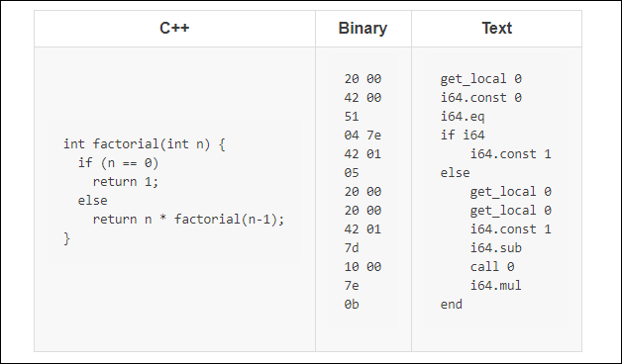622x364 pixels.
Task: Click the closing brace of factorial function
Action: tap(66, 238)
